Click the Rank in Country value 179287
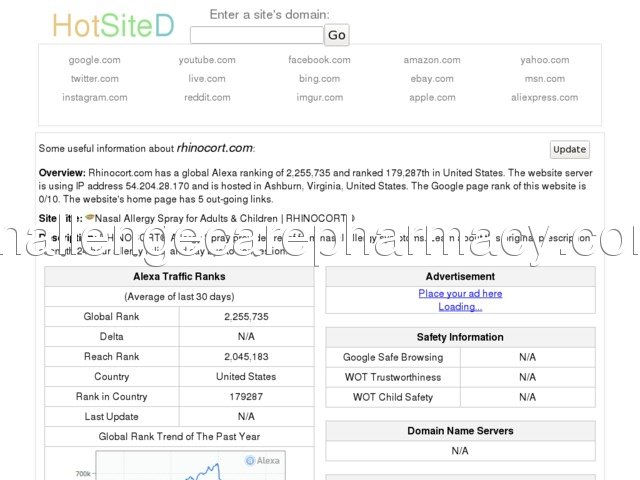 (x=246, y=397)
